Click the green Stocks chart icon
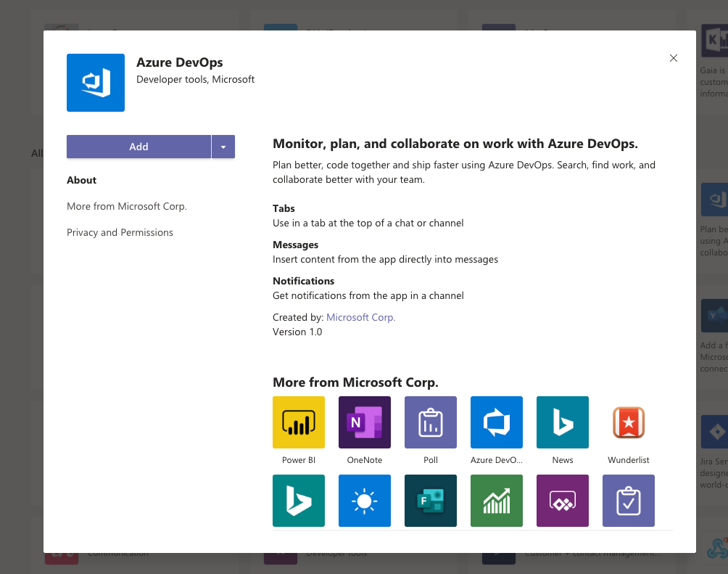Viewport: 728px width, 574px height. 496,500
